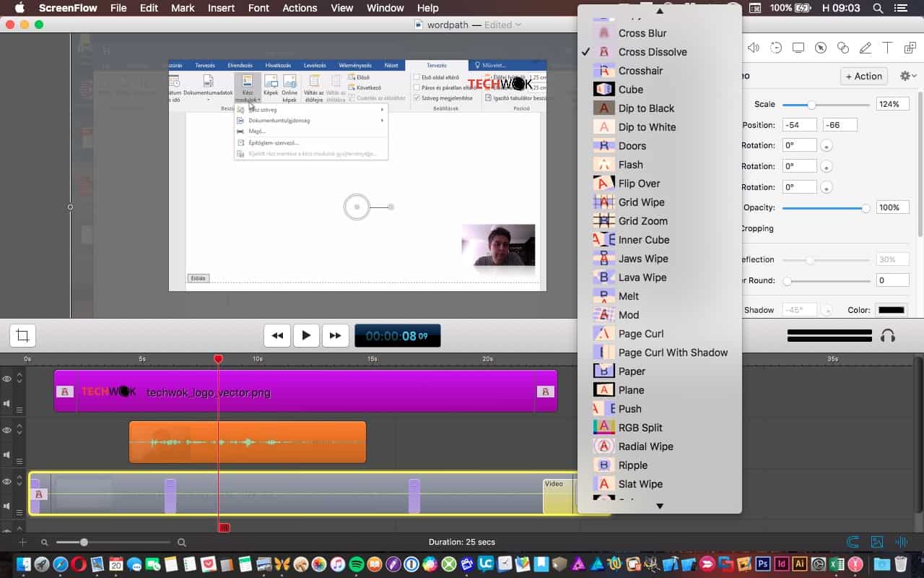Toggle audio waveform display icon
Viewport: 924px width, 578px height.
coord(901,542)
